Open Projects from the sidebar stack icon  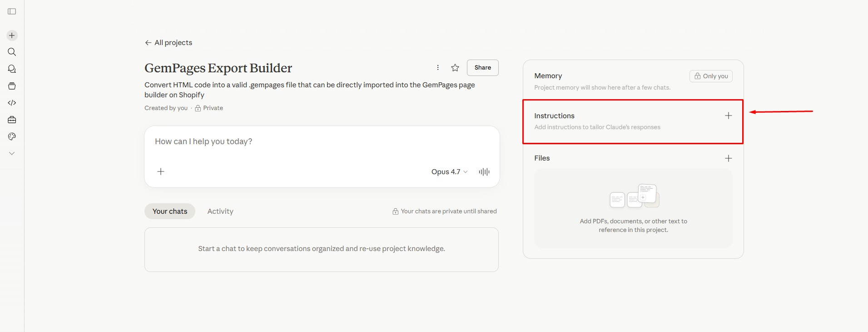coord(12,86)
